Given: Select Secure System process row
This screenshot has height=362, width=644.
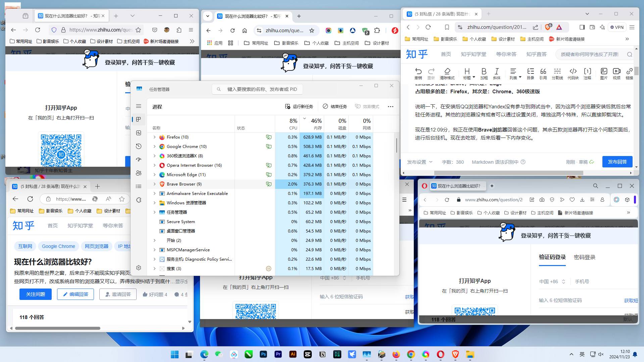Looking at the screenshot, I should (260, 222).
